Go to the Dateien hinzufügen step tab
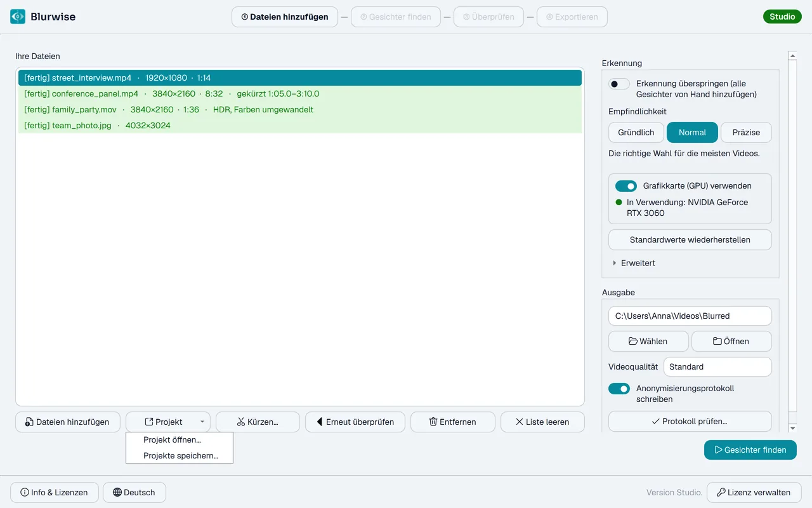 pos(285,17)
